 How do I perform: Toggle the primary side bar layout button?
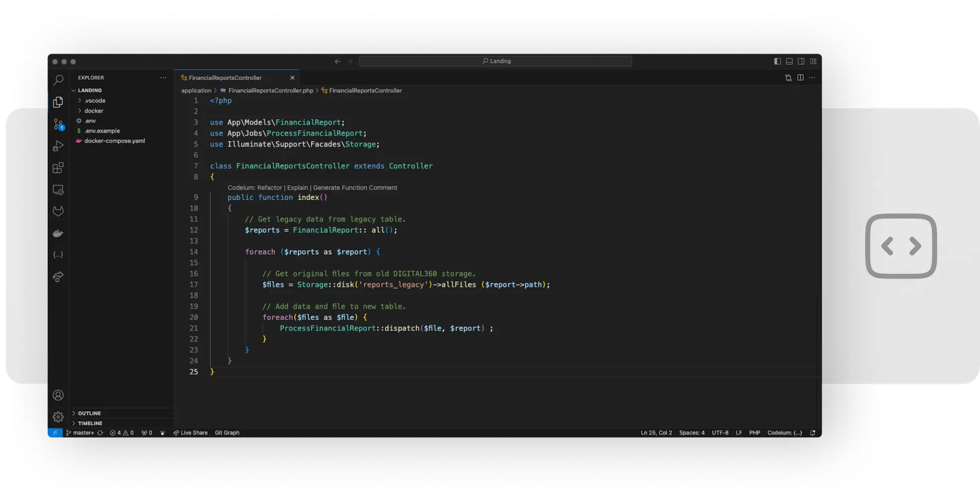(777, 61)
